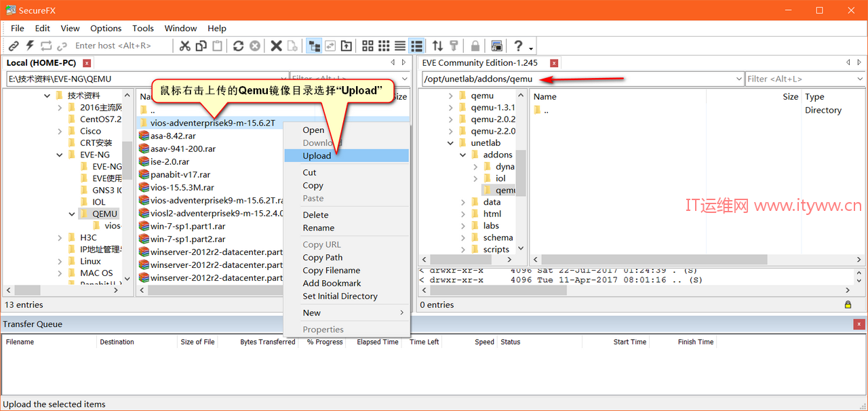Choose Upload from the context menu
This screenshot has width=868, height=411.
click(346, 156)
